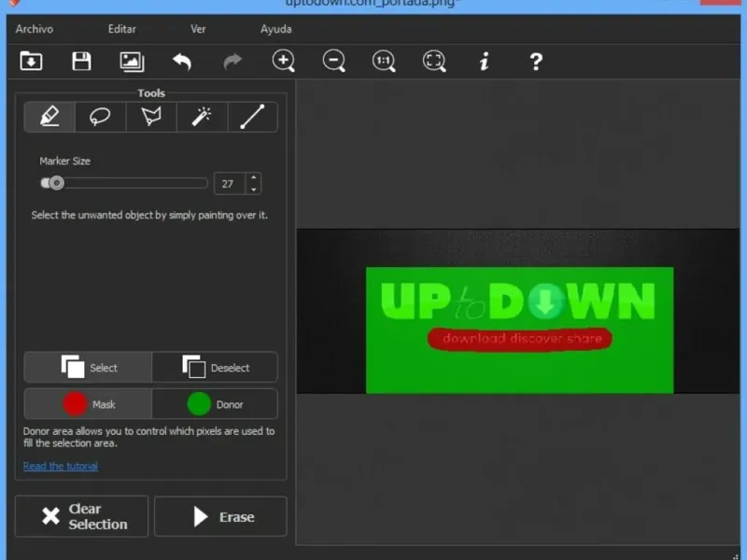Open an image file with the load icon
The height and width of the screenshot is (560, 747).
pyautogui.click(x=31, y=61)
